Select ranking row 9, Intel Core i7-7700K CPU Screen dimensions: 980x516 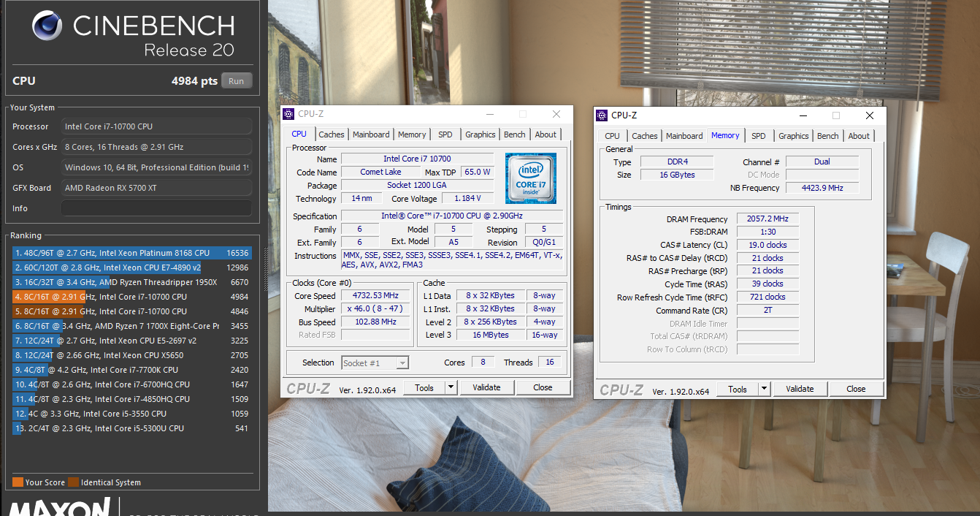[132, 370]
